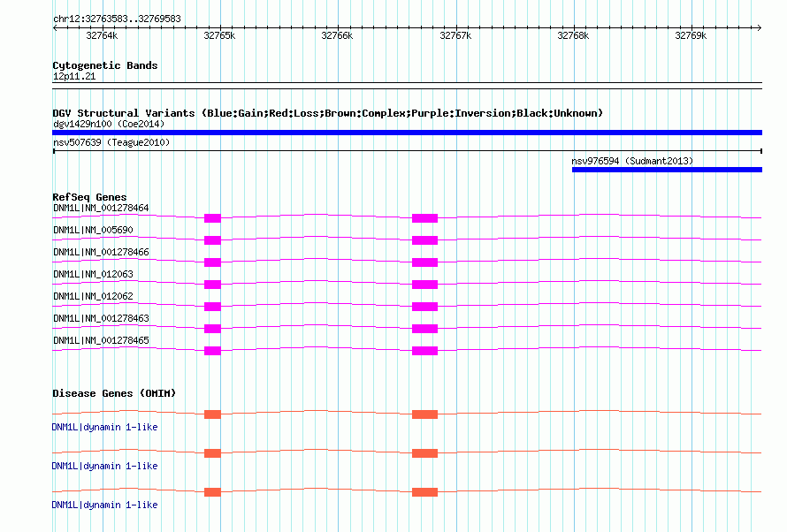Open the second DNM1L|dynamin 1-like OMIM link
787x532 pixels.
pos(104,466)
